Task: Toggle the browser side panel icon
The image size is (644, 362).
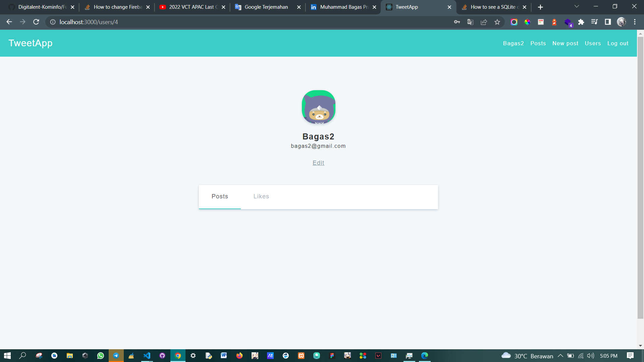Action: (607, 22)
